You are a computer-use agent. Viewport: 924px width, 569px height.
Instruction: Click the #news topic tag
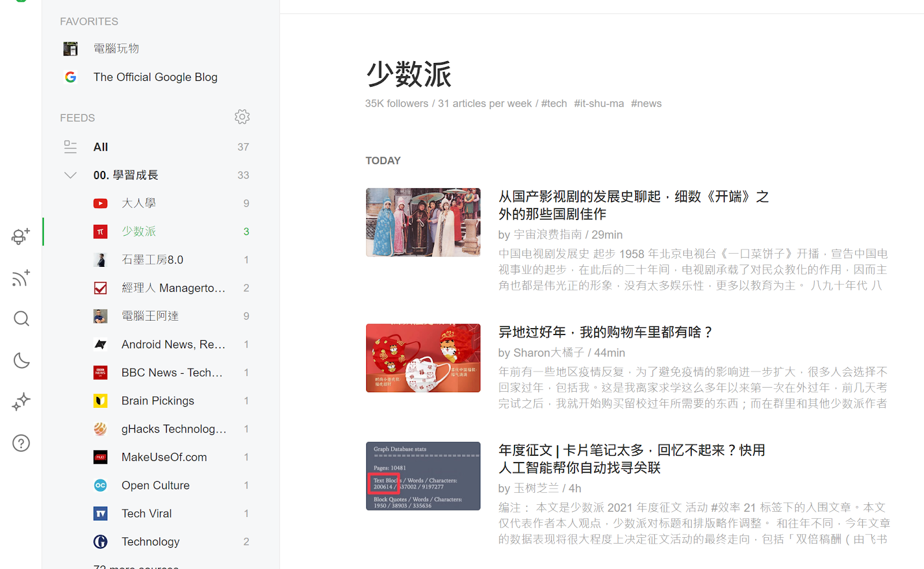pyautogui.click(x=646, y=103)
